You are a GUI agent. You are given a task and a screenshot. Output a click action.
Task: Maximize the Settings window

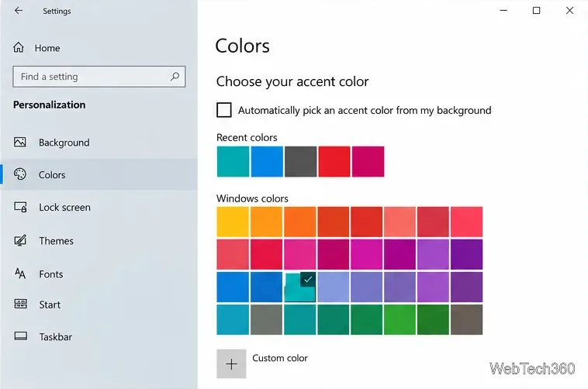pos(537,11)
